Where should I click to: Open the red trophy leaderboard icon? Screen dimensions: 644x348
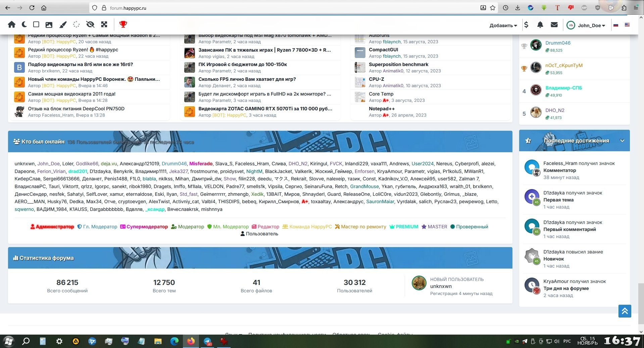point(123,24)
